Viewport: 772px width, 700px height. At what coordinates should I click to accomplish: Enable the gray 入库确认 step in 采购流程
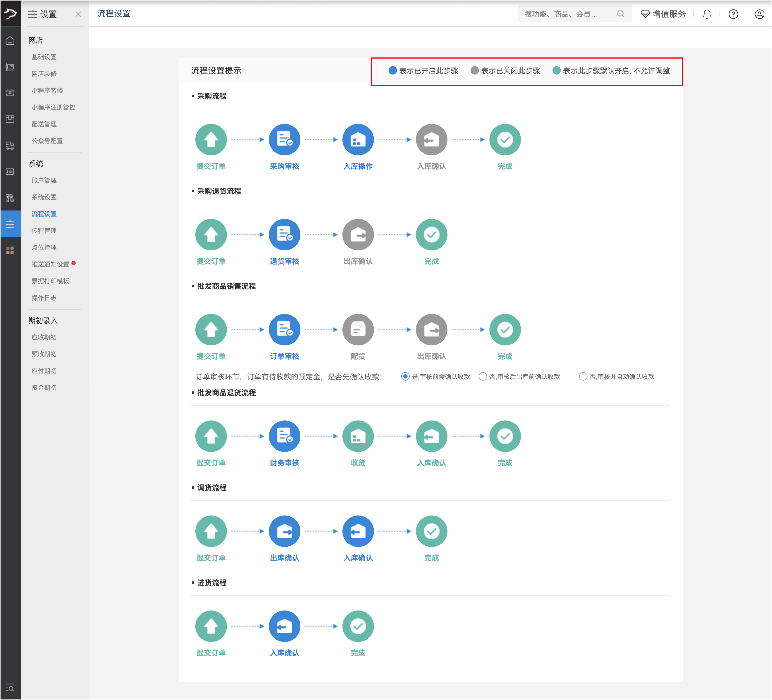[431, 140]
